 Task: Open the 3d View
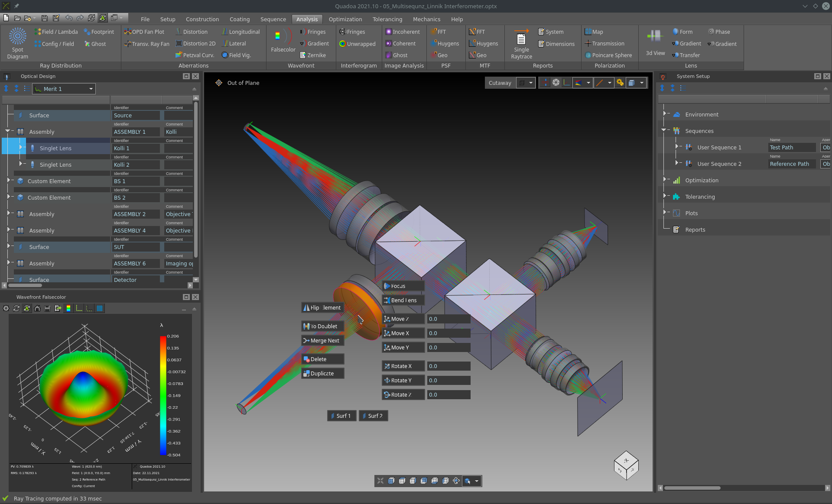point(655,42)
